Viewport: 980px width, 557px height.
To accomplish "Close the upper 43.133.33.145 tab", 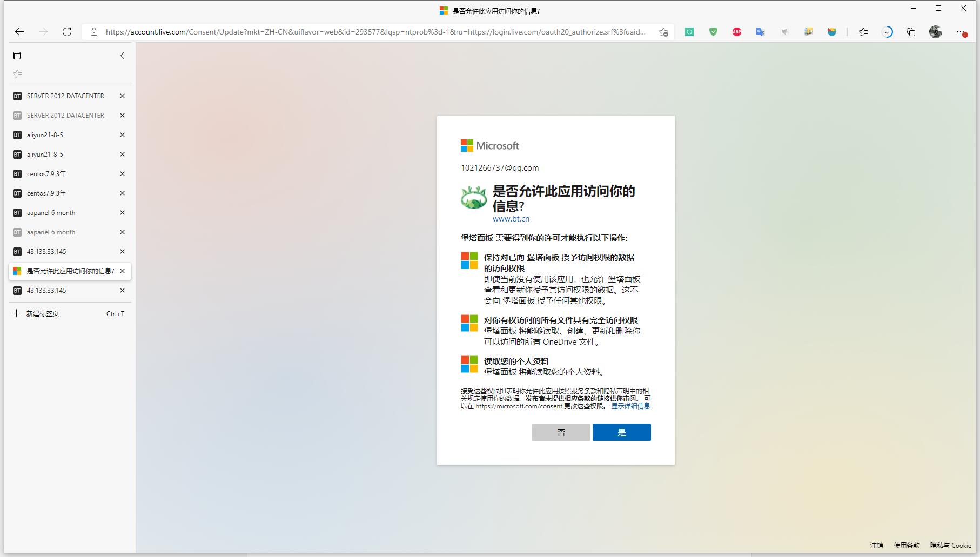I will coord(122,251).
